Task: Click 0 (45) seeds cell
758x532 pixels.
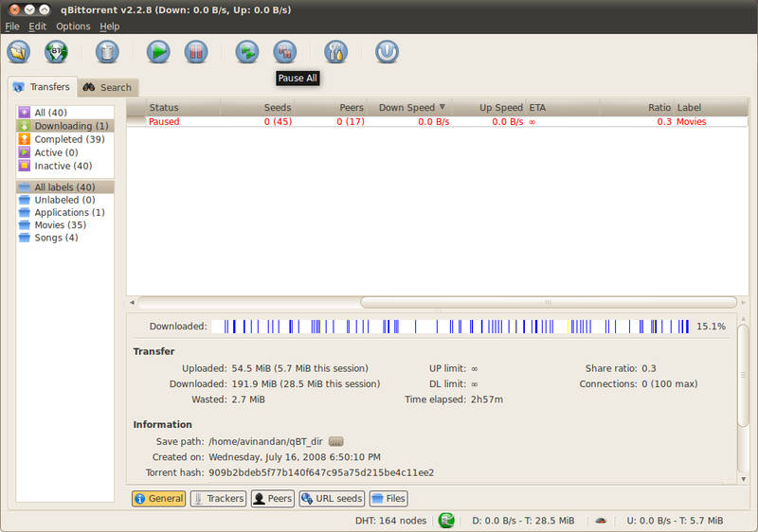Action: click(278, 122)
